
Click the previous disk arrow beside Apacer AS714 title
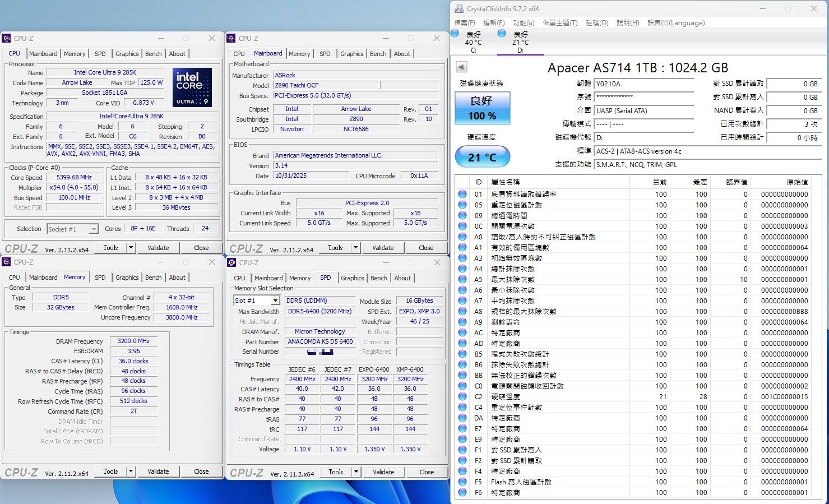[x=461, y=67]
